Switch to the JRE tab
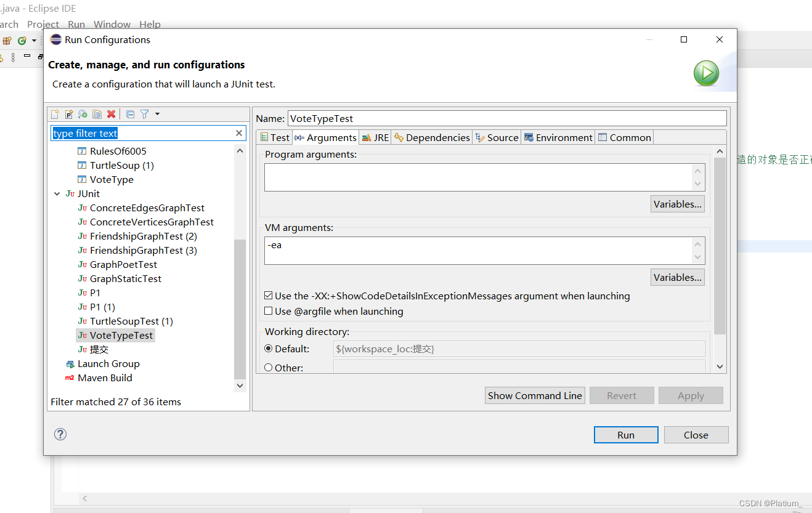This screenshot has width=812, height=513. click(375, 137)
